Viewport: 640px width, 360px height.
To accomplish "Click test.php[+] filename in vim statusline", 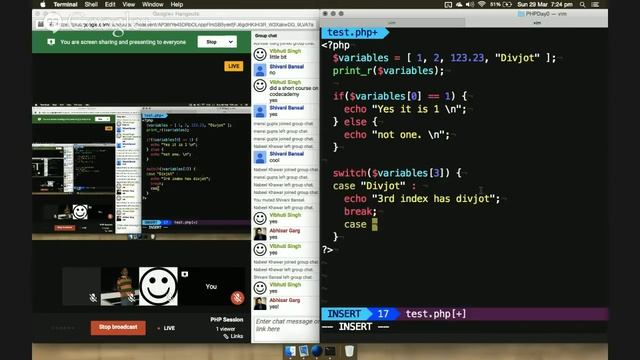I will [x=436, y=314].
